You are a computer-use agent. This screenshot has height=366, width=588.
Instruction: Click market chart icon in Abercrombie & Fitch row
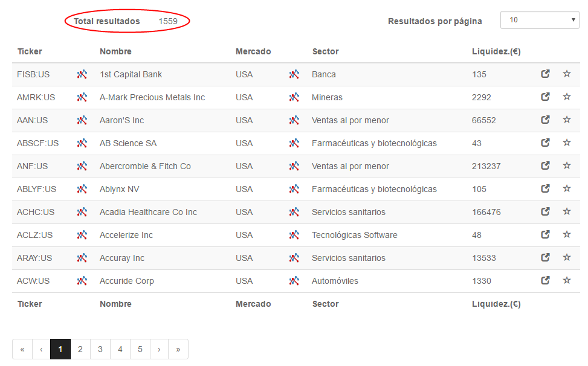[294, 166]
